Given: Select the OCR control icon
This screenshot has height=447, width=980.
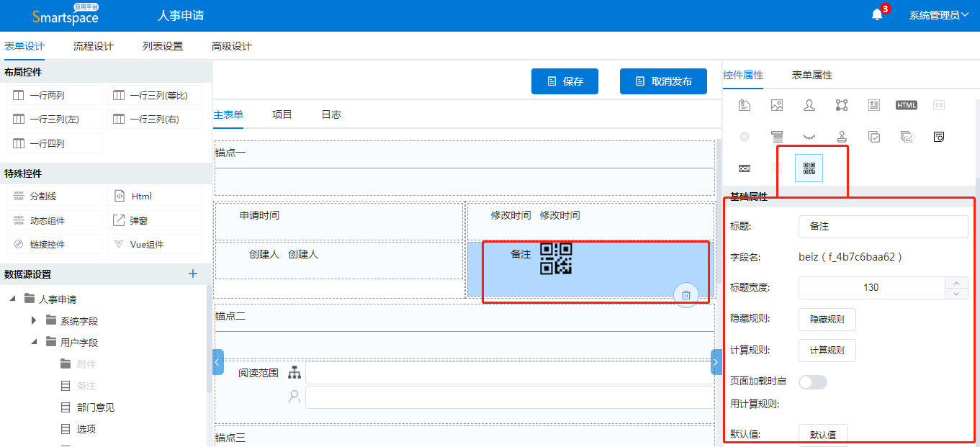Looking at the screenshot, I should [745, 168].
